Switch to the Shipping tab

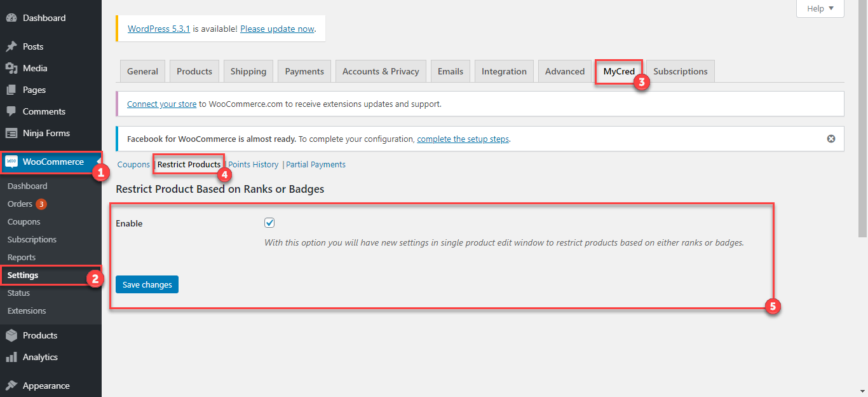[x=248, y=71]
